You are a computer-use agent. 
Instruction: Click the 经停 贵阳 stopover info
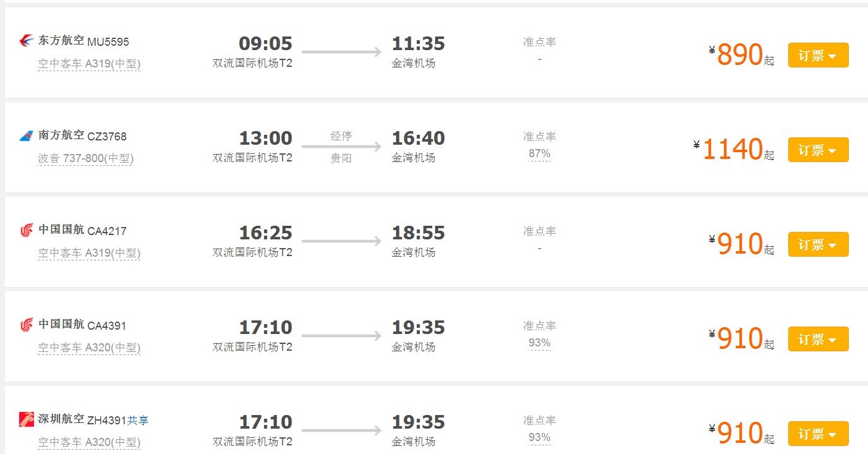point(341,147)
